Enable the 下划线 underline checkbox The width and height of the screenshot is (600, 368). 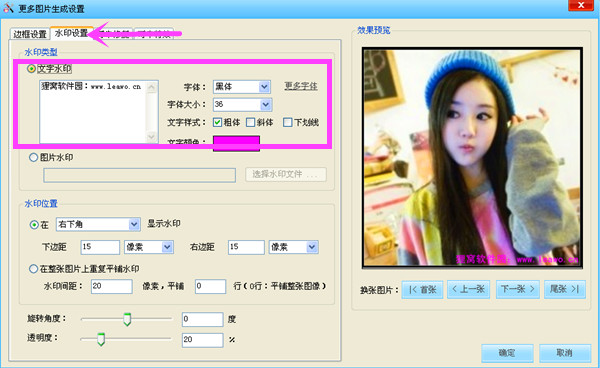(x=287, y=122)
